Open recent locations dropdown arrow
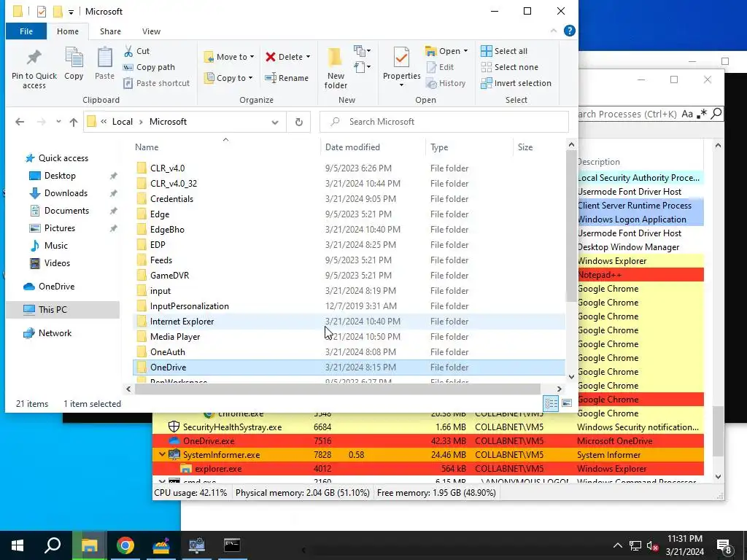Screen dimensions: 747x560 pos(58,122)
